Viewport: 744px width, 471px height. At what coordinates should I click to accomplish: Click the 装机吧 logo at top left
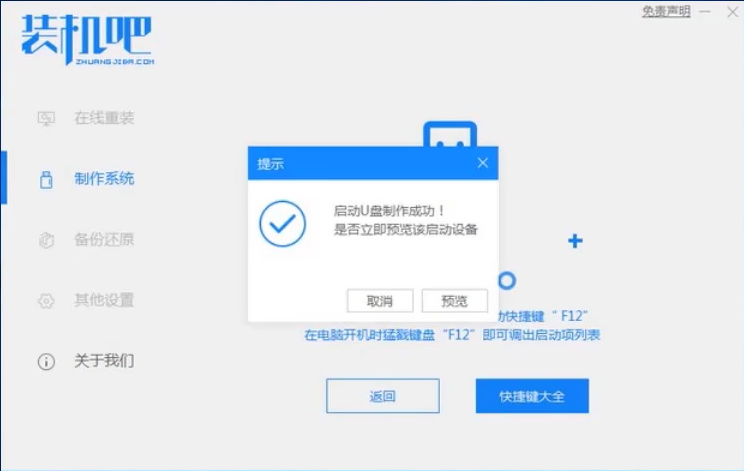tap(88, 39)
